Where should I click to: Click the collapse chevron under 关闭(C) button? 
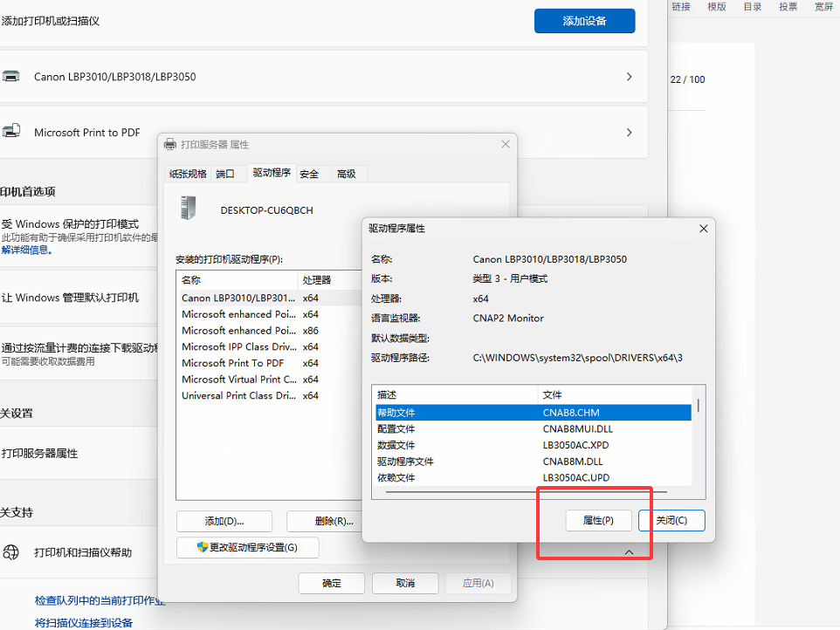tap(629, 551)
